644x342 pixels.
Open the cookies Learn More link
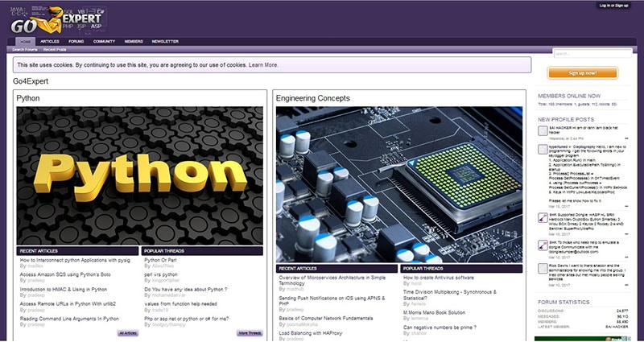click(x=263, y=65)
